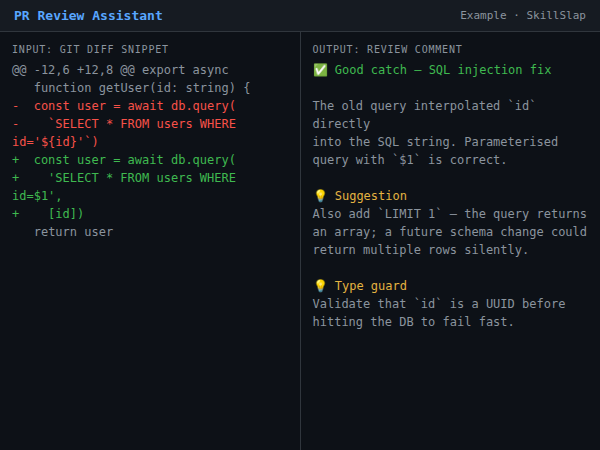The width and height of the screenshot is (600, 450).
Task: Select the Input: Git Diff Snippet header
Action: pyautogui.click(x=90, y=49)
